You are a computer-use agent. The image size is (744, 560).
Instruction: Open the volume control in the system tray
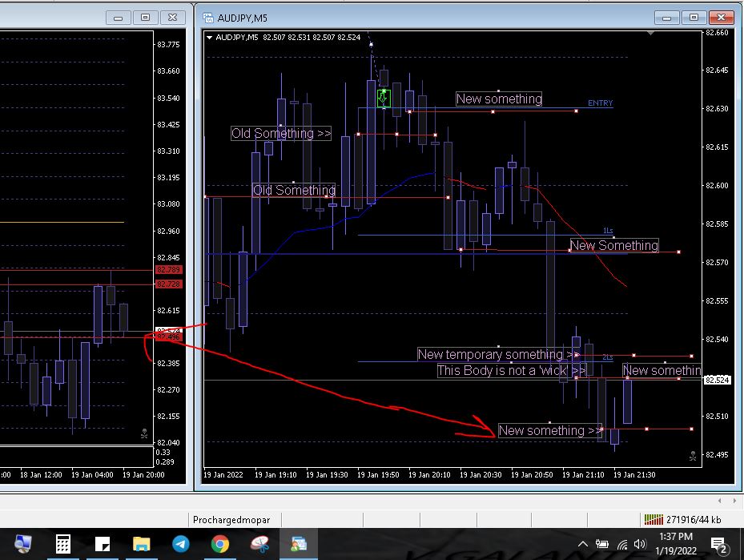pyautogui.click(x=640, y=544)
